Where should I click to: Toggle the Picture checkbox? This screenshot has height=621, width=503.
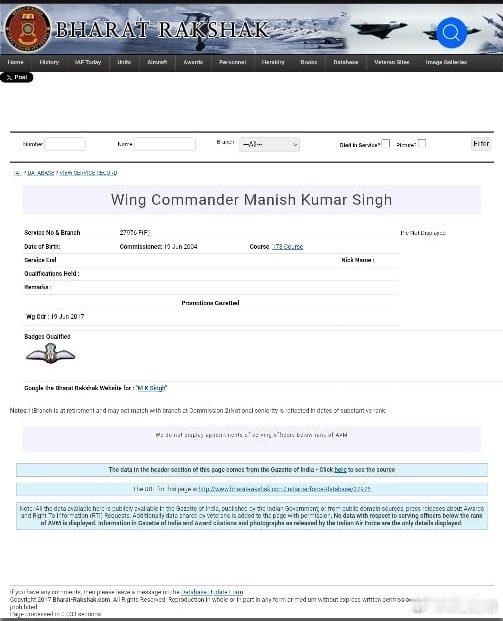(x=422, y=143)
